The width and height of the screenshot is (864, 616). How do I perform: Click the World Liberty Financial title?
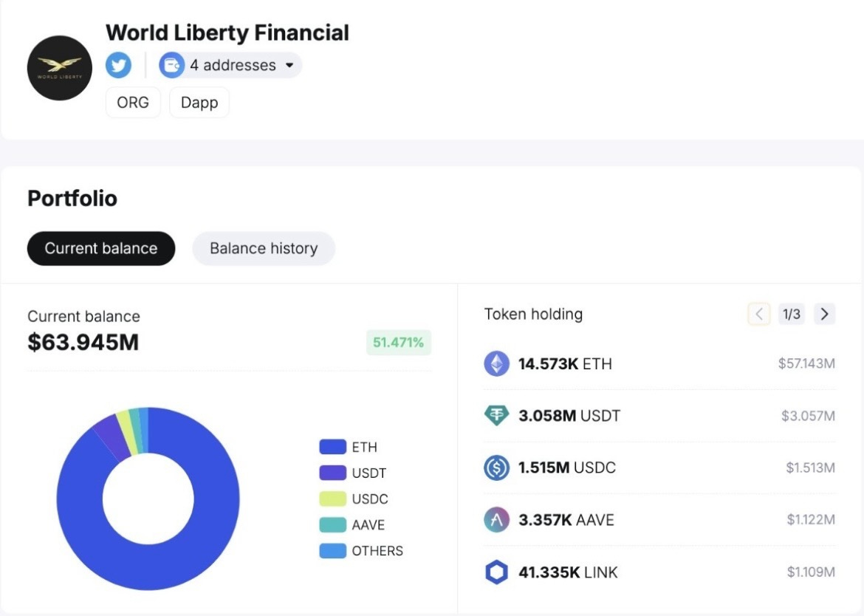tap(227, 32)
